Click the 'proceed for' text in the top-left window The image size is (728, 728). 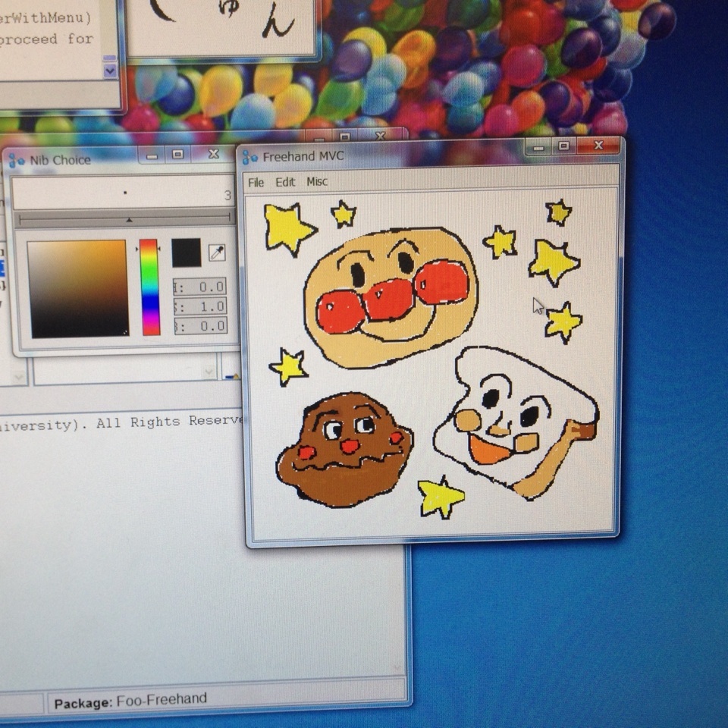pos(46,39)
